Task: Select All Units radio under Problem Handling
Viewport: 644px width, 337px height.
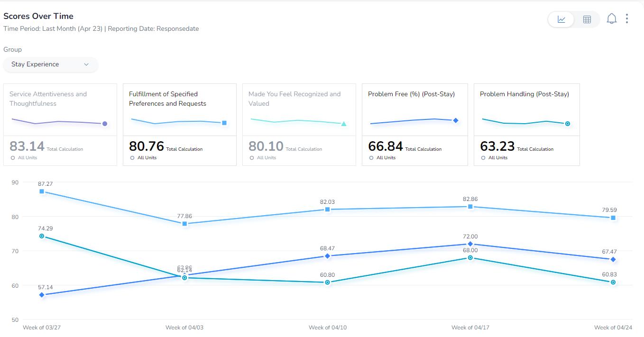Action: click(x=483, y=158)
